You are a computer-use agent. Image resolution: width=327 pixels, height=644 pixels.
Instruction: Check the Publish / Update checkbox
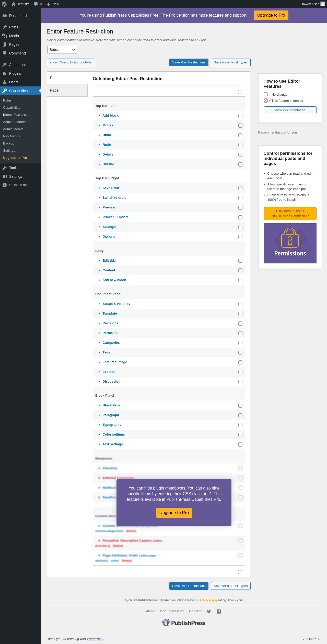(x=240, y=217)
